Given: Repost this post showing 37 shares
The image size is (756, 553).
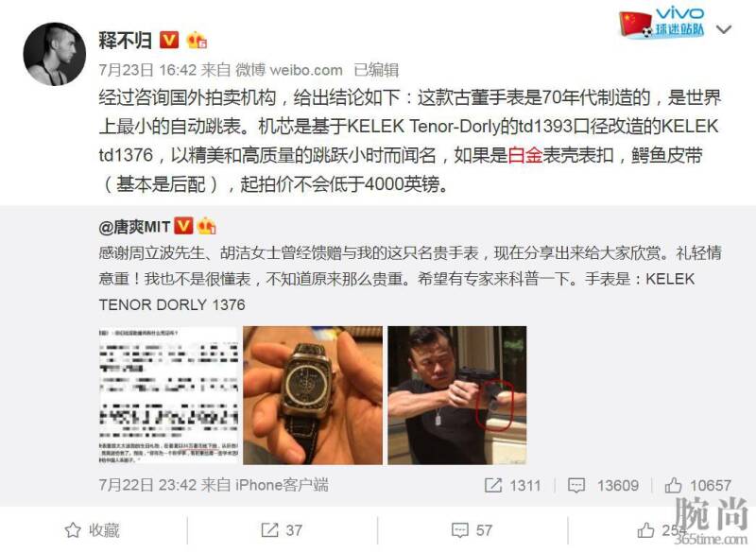Looking at the screenshot, I should (282, 530).
